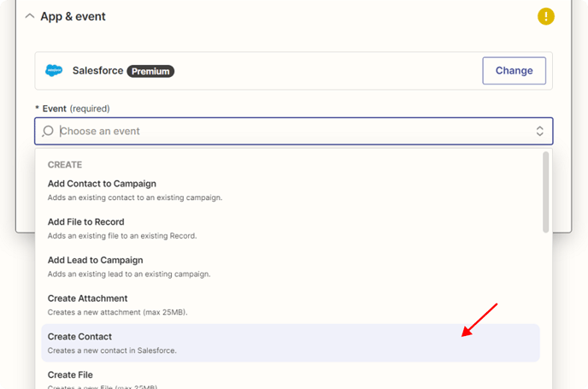Click the yellow warning status icon
This screenshot has width=588, height=389.
[545, 16]
